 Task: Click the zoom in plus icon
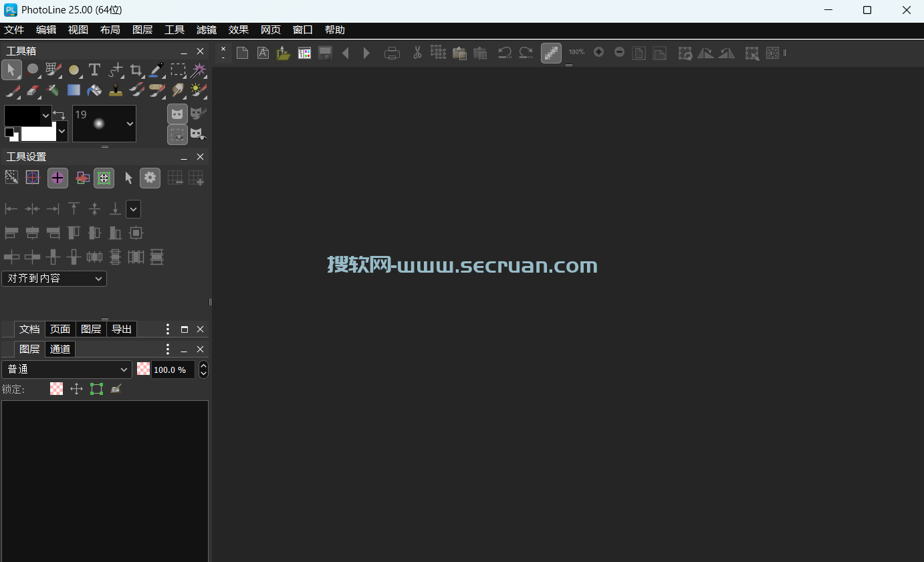pos(598,52)
